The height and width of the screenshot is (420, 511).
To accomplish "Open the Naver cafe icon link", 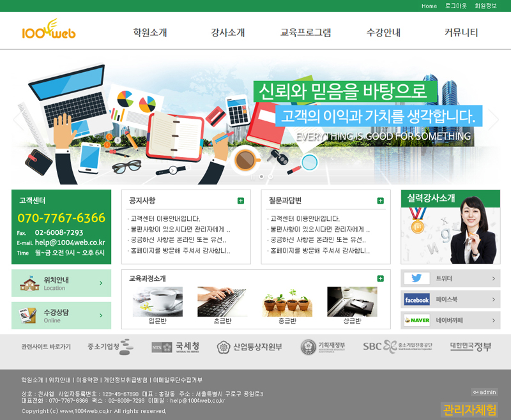I will 416,320.
